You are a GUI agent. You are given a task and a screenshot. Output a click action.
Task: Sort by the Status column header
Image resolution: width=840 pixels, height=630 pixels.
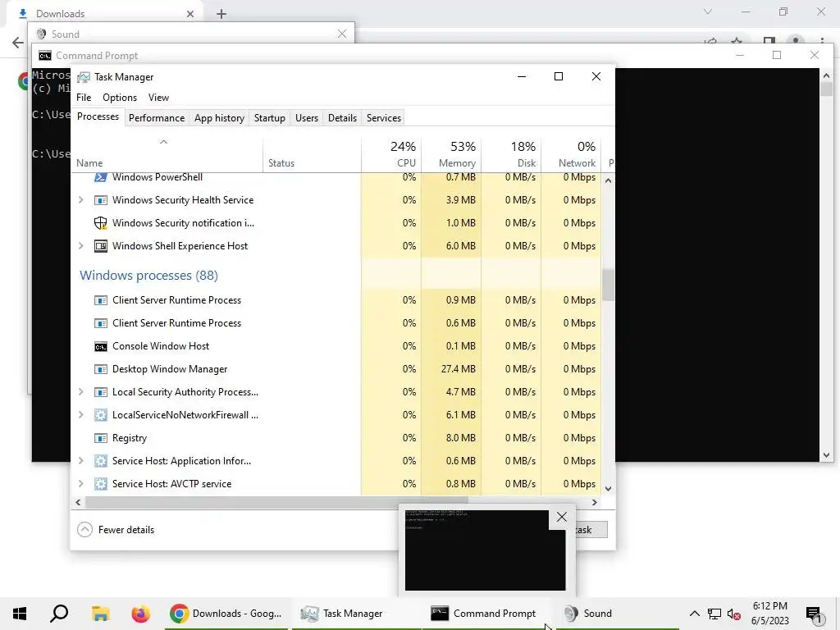click(313, 154)
